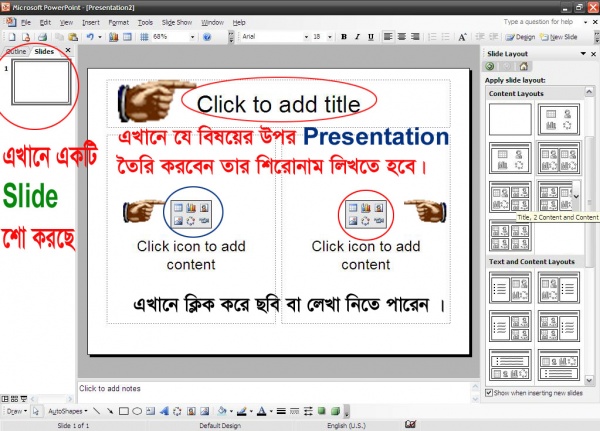Open the Arial font name dropdown
The image size is (600, 431).
pos(306,37)
